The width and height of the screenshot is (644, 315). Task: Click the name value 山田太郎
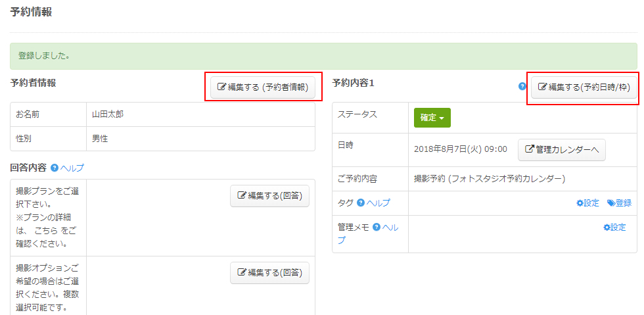[x=108, y=114]
